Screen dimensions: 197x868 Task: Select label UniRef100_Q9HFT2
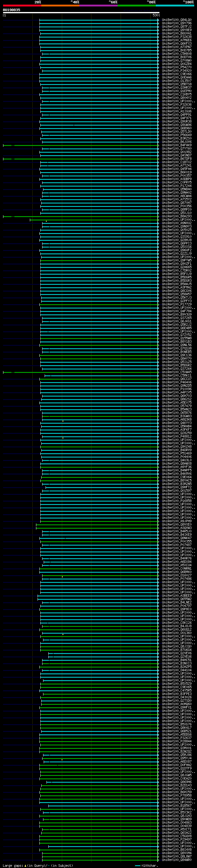(x=177, y=487)
